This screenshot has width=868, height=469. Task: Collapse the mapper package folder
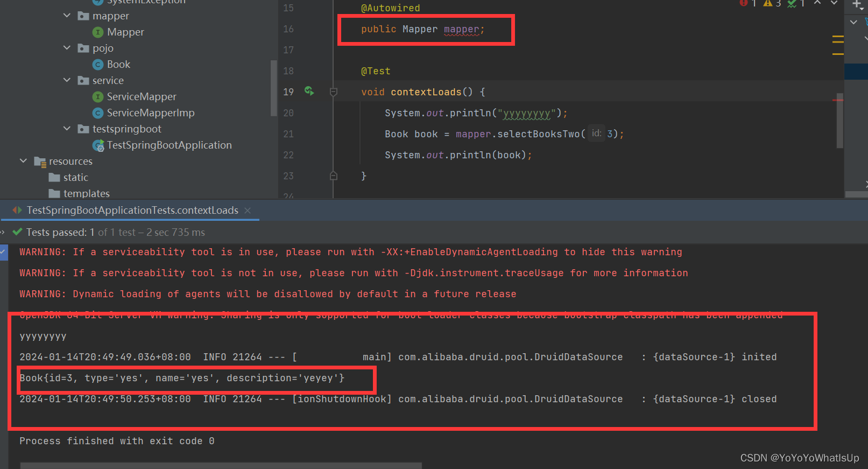click(67, 16)
